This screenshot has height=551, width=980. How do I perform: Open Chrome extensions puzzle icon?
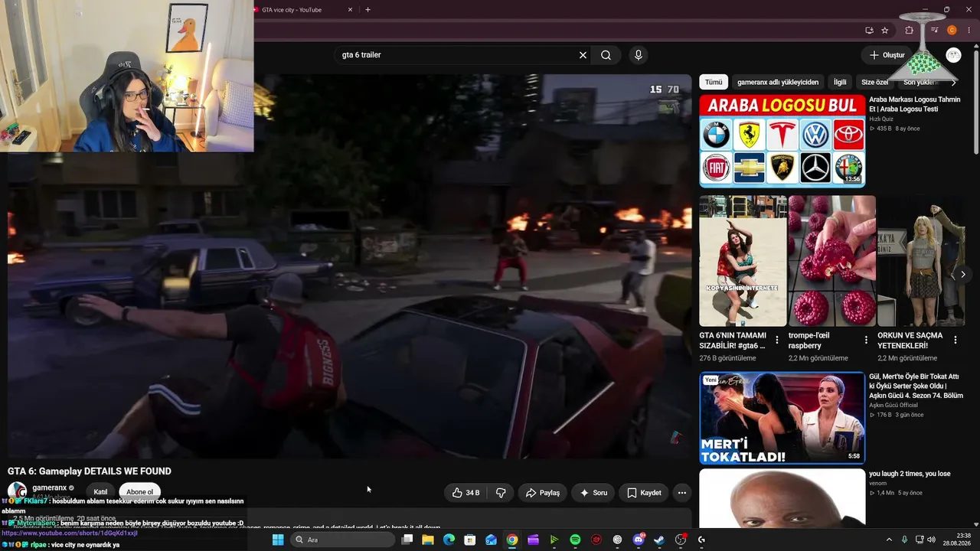[910, 31]
